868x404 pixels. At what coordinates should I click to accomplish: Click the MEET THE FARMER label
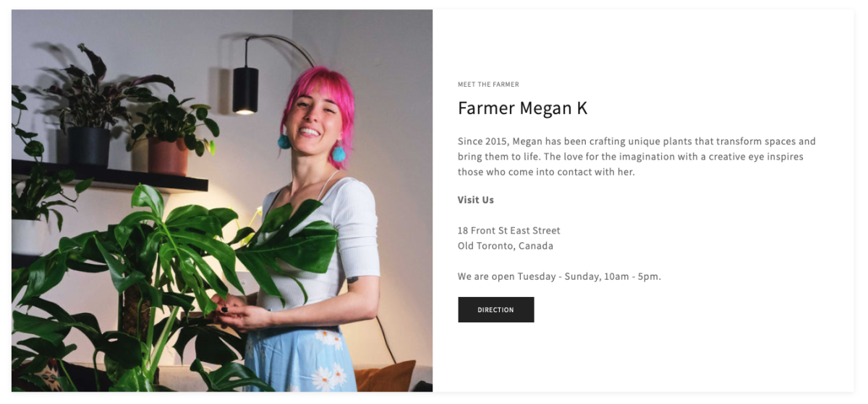click(488, 85)
